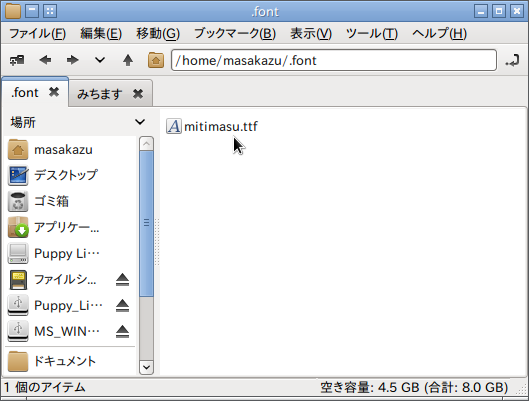Screen dimensions: 529x401
Task: Maximize the .font window
Action: (x=499, y=11)
